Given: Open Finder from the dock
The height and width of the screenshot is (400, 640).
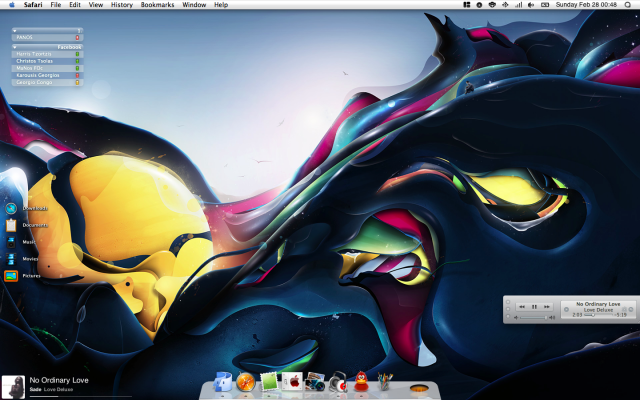Looking at the screenshot, I should pyautogui.click(x=223, y=382).
